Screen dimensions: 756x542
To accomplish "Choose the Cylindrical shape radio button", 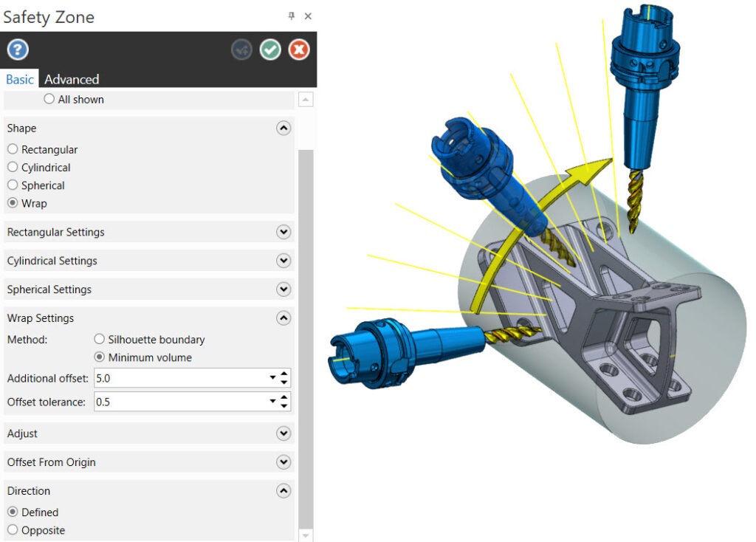I will (13, 168).
